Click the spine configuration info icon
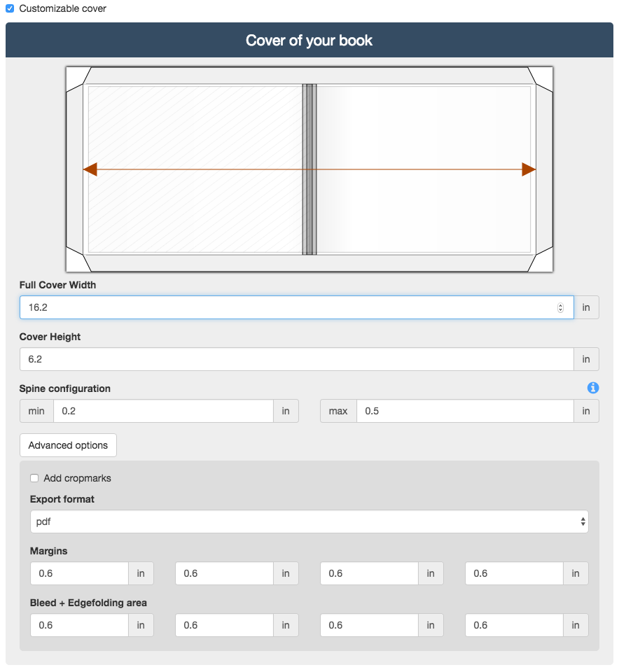619x672 pixels. pos(593,388)
